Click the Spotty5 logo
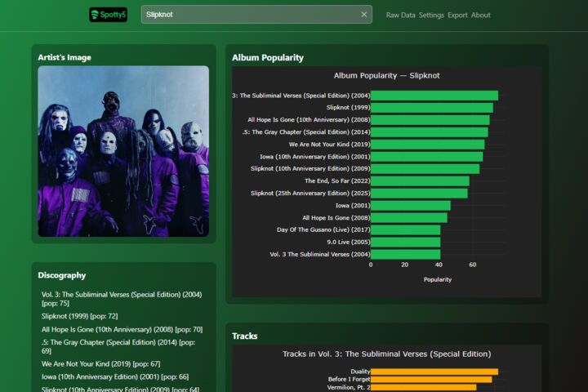 108,15
